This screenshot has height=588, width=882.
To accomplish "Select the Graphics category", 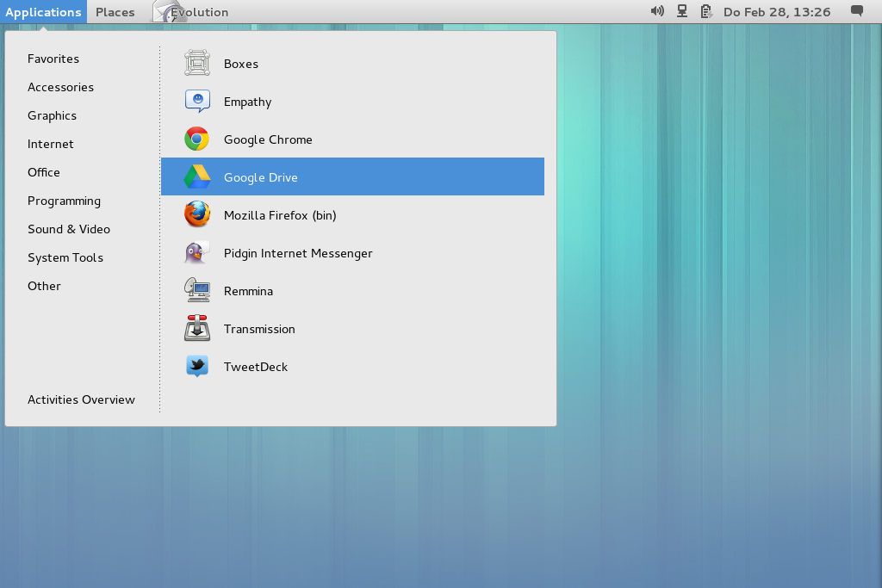I will [x=53, y=115].
